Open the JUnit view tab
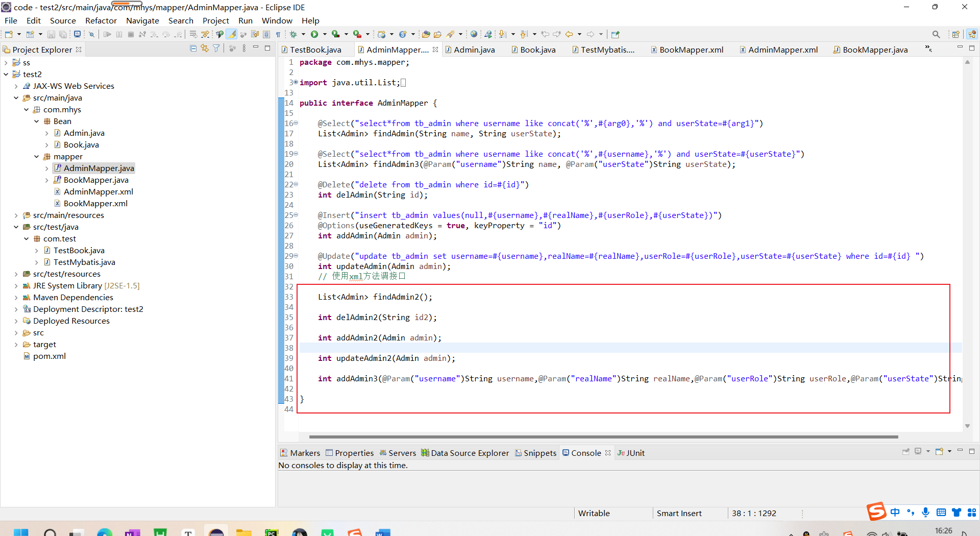Image resolution: width=980 pixels, height=536 pixels. (634, 453)
